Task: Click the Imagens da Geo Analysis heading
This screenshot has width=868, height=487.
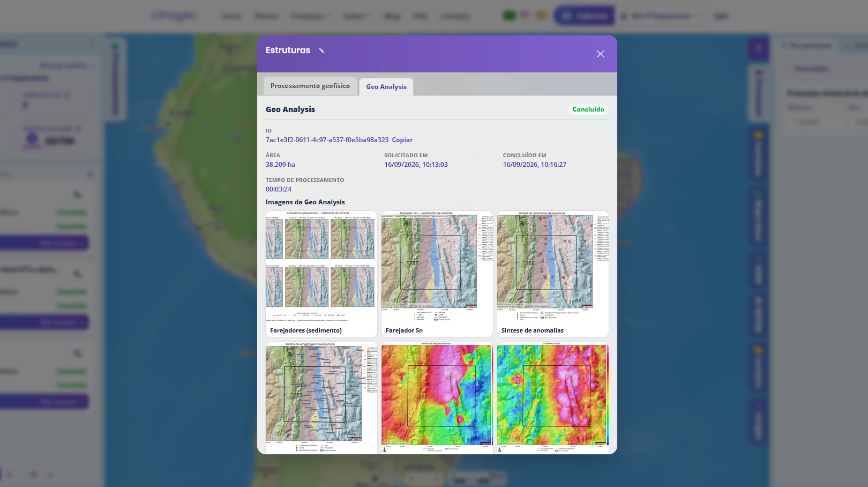Action: click(305, 202)
